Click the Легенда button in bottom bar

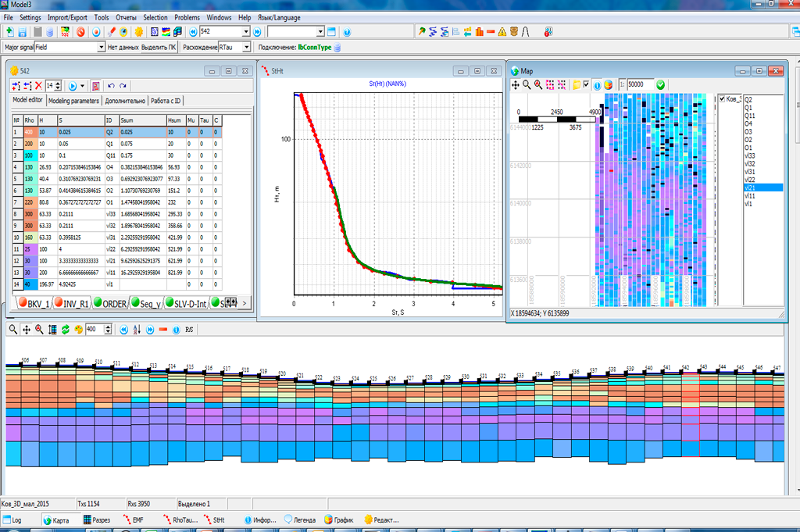[300, 520]
